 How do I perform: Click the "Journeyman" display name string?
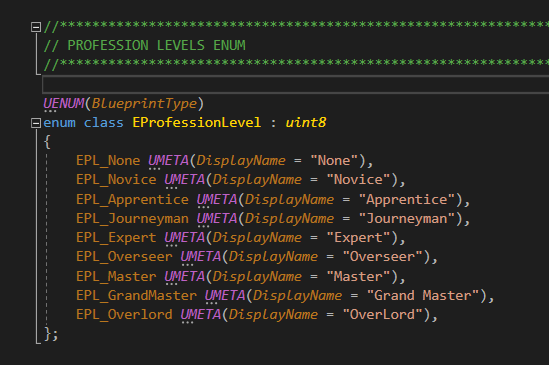(x=407, y=219)
